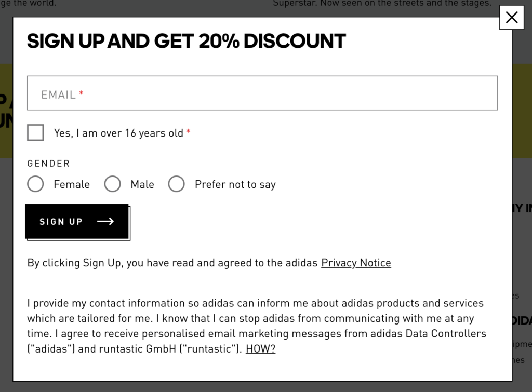Choose the 'Prefer not to say' radio circle
Image resolution: width=532 pixels, height=392 pixels.
click(177, 184)
